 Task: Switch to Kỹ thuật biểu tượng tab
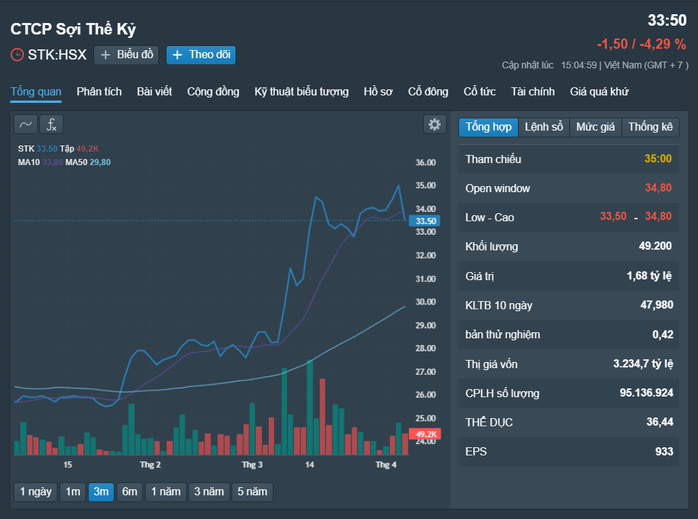tap(301, 92)
